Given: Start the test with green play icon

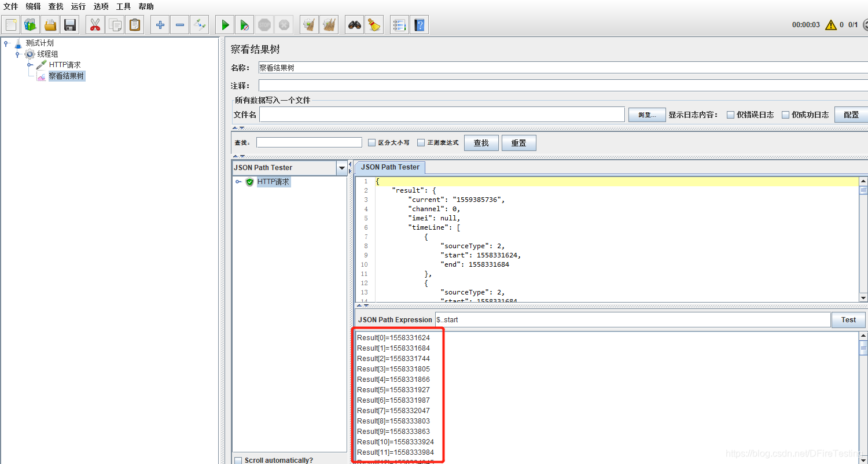Looking at the screenshot, I should coord(225,25).
